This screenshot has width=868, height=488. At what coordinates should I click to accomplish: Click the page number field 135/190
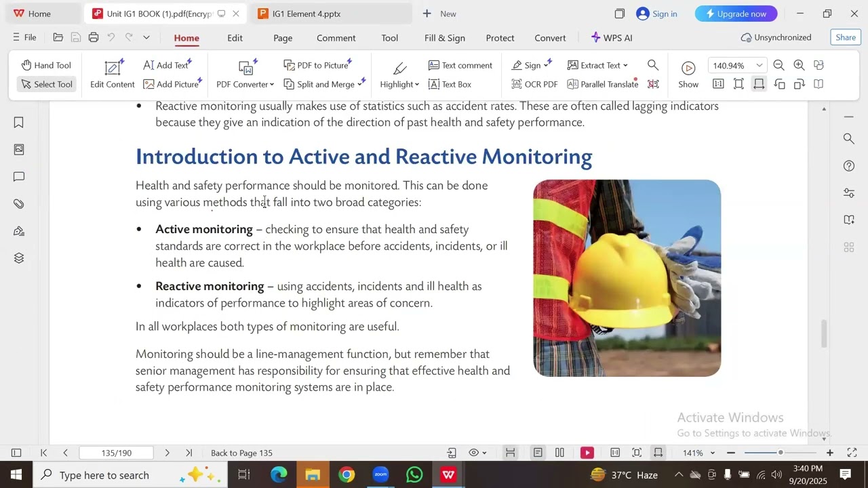(x=116, y=453)
